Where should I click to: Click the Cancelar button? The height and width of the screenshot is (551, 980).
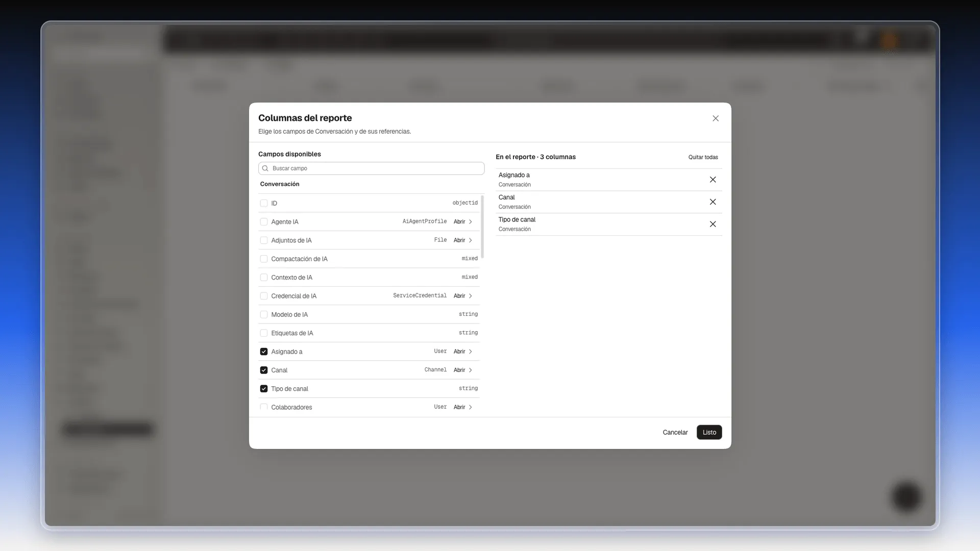coord(675,433)
